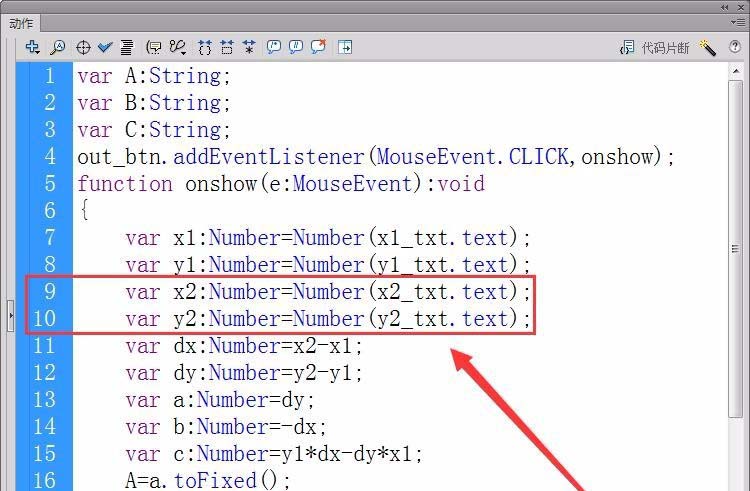Close the actions panel

tap(740, 7)
